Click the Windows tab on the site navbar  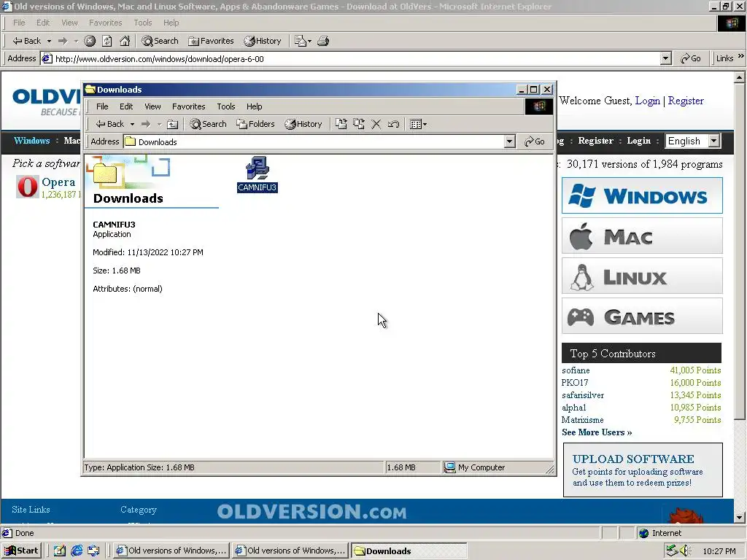click(x=31, y=141)
